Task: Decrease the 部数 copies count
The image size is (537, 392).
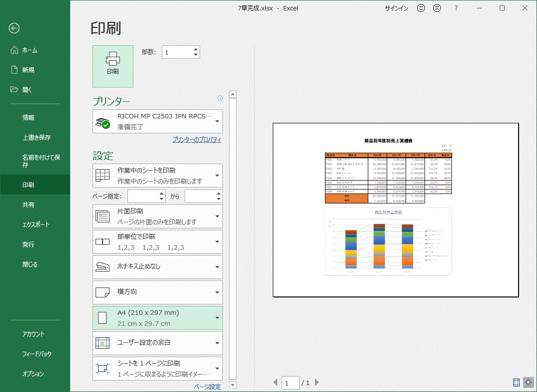Action: pyautogui.click(x=196, y=55)
